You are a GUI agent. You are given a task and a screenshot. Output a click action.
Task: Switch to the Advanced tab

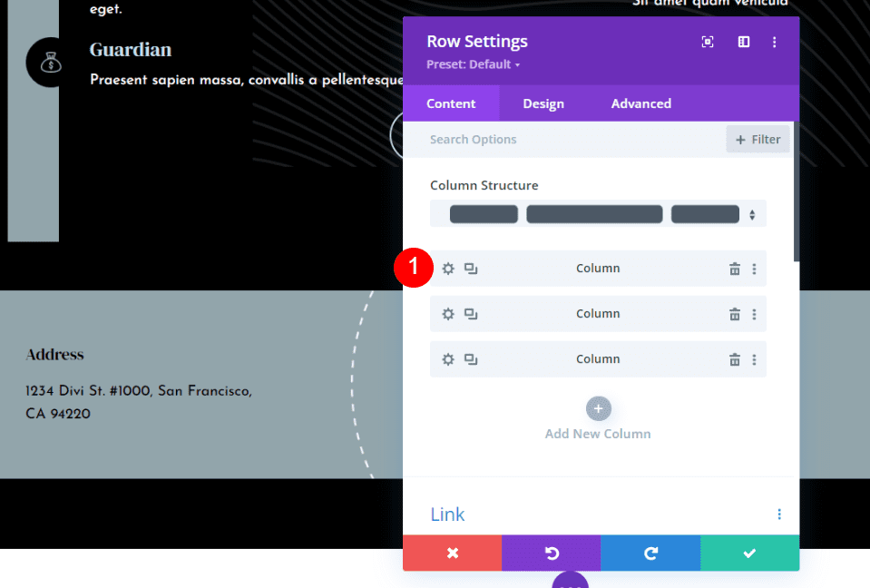point(640,103)
